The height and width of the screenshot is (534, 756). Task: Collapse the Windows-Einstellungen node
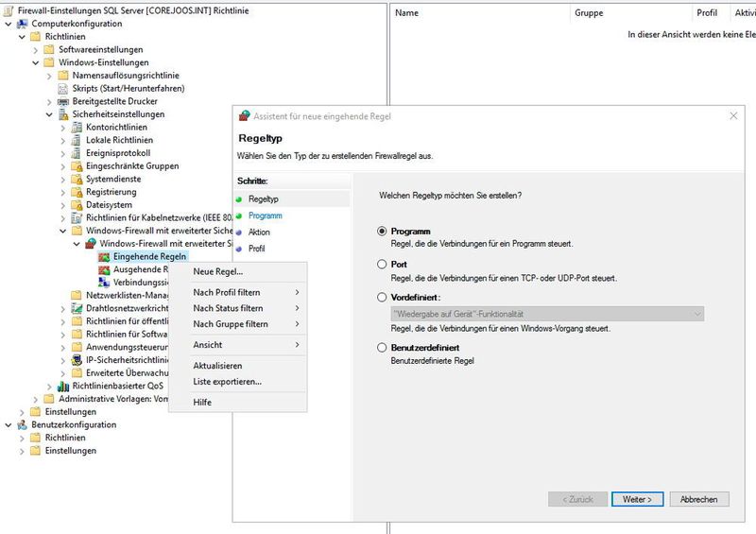tap(35, 62)
